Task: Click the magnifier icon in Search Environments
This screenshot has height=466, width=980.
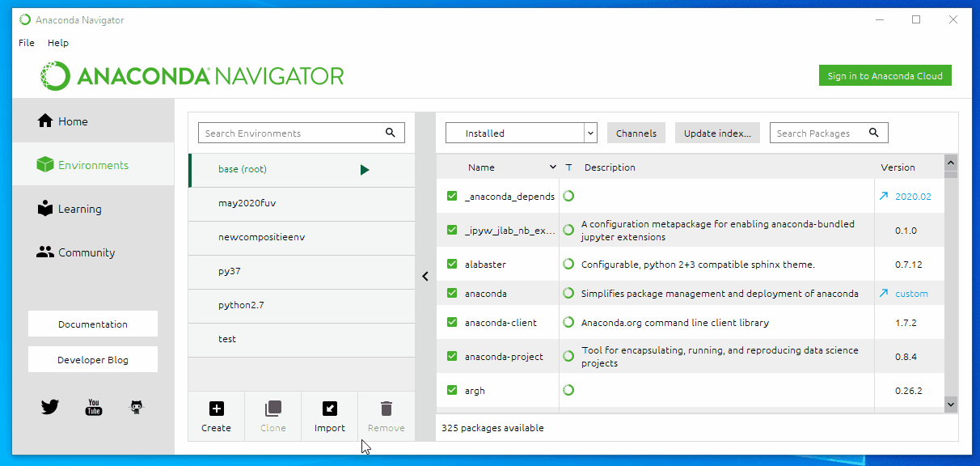Action: tap(391, 133)
